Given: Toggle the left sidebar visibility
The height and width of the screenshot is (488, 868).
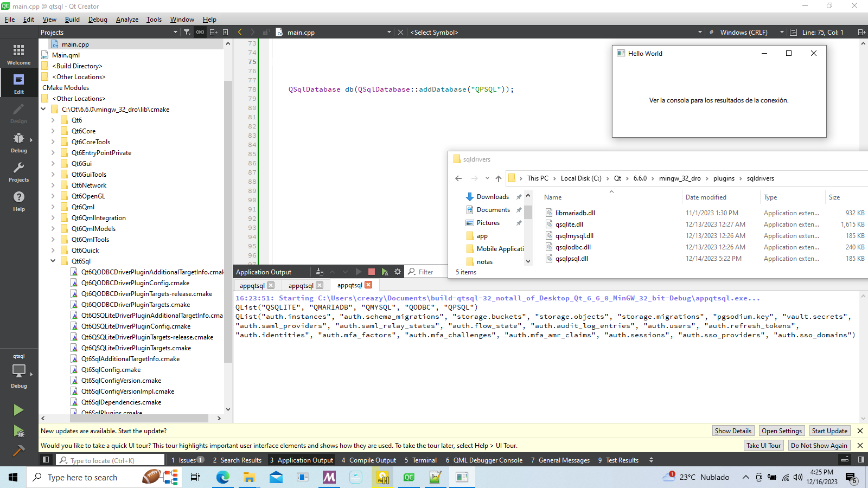Looking at the screenshot, I should click(46, 460).
